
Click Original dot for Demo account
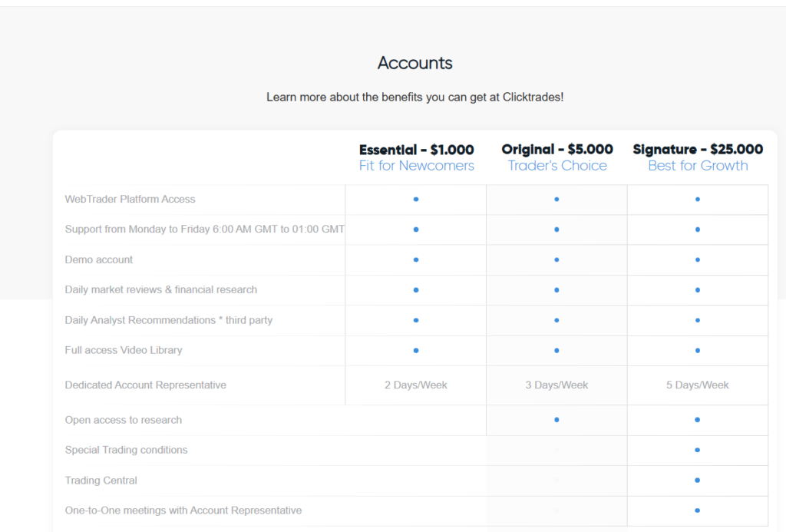coord(556,260)
